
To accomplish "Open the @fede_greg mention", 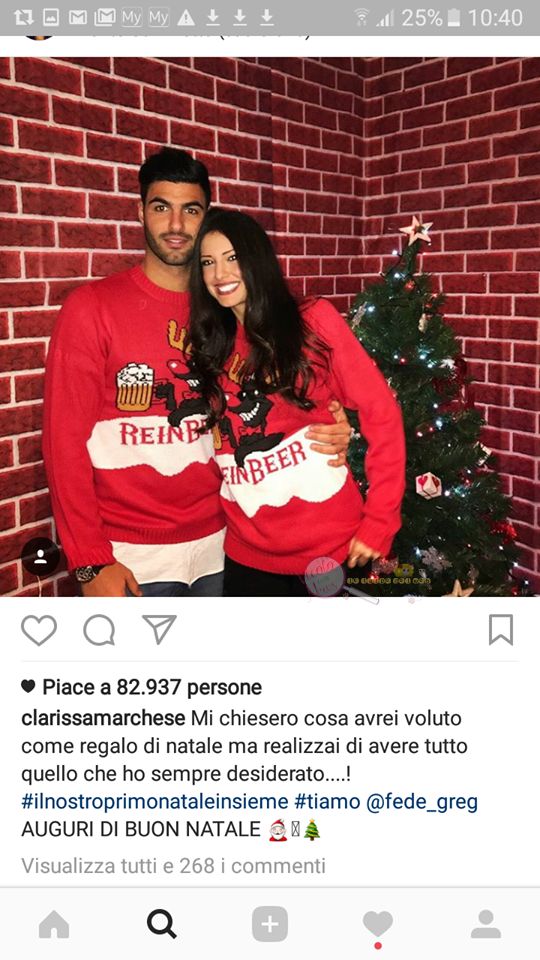I will [422, 801].
